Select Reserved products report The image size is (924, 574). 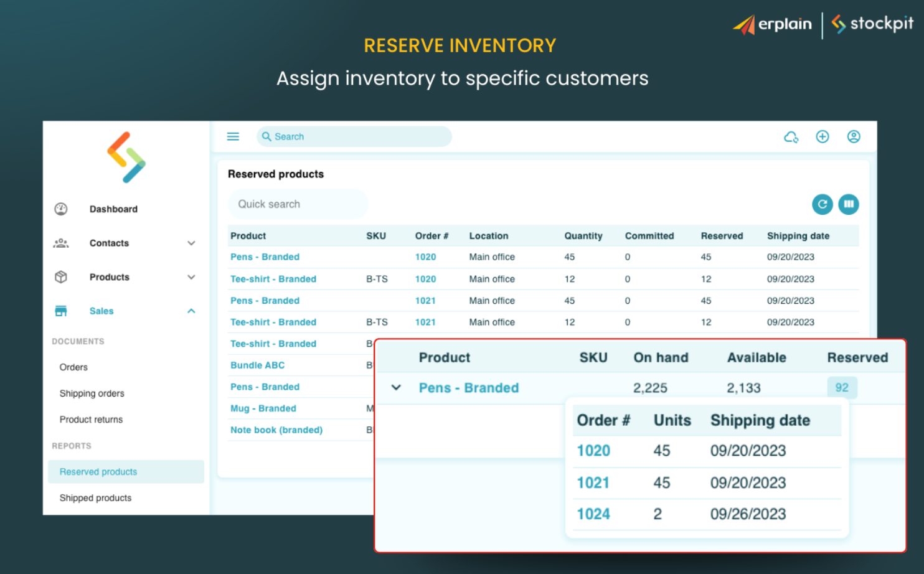(x=126, y=472)
